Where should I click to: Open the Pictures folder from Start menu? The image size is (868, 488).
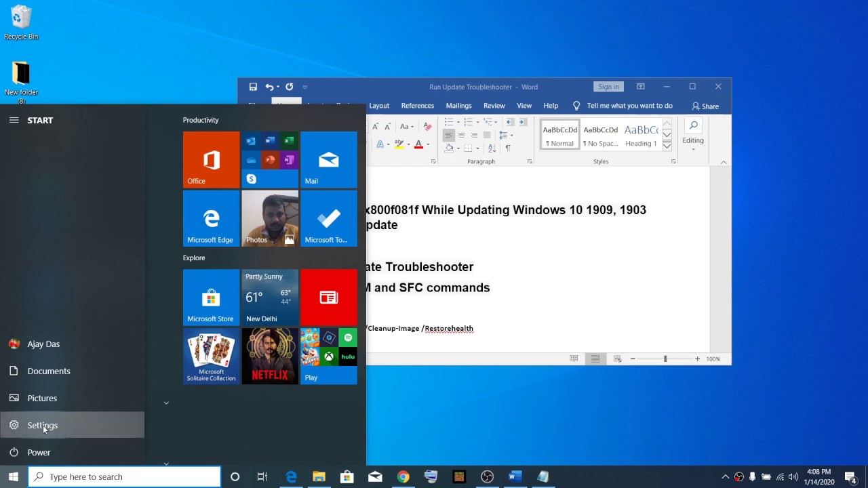[72, 398]
